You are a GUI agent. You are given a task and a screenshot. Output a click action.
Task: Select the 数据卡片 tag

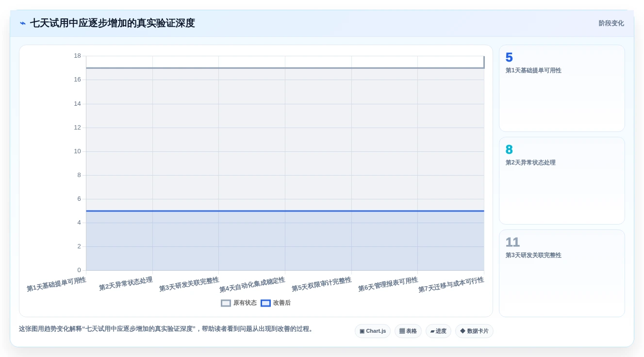(x=474, y=331)
